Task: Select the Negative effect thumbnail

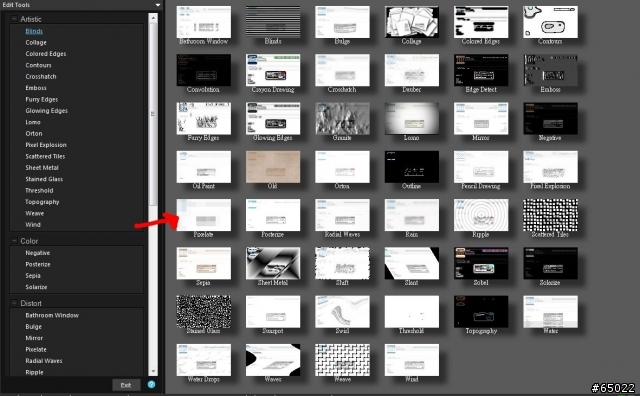Action: point(551,118)
